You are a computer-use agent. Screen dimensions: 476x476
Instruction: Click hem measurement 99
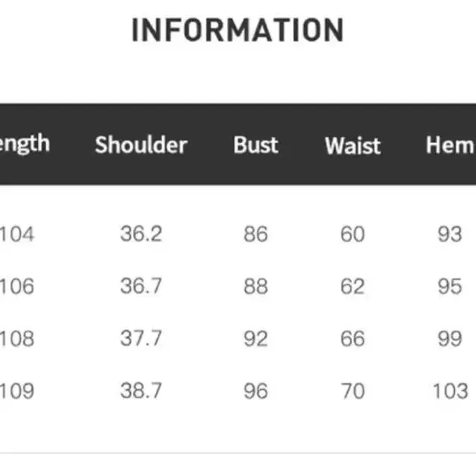click(450, 338)
